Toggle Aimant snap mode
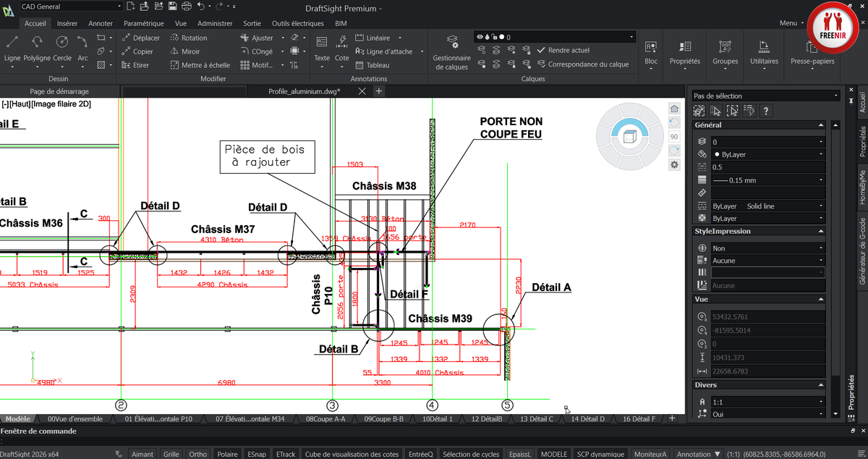The image size is (868, 459). pos(142,454)
